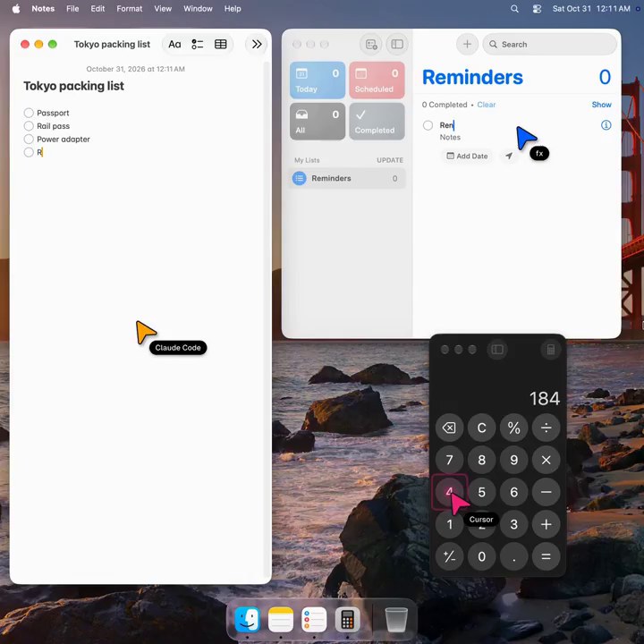Click the 0 key in Calculator
The width and height of the screenshot is (644, 644).
481,556
